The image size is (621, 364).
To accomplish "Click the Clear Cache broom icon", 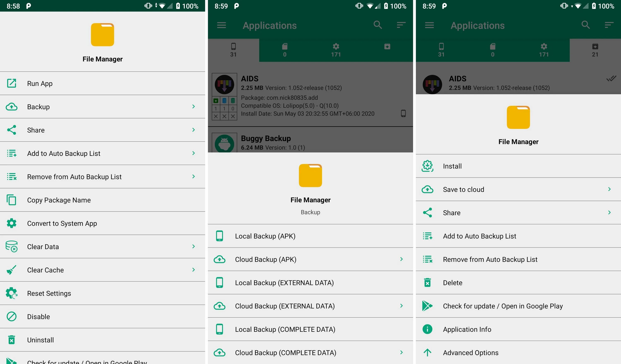I will tap(11, 270).
